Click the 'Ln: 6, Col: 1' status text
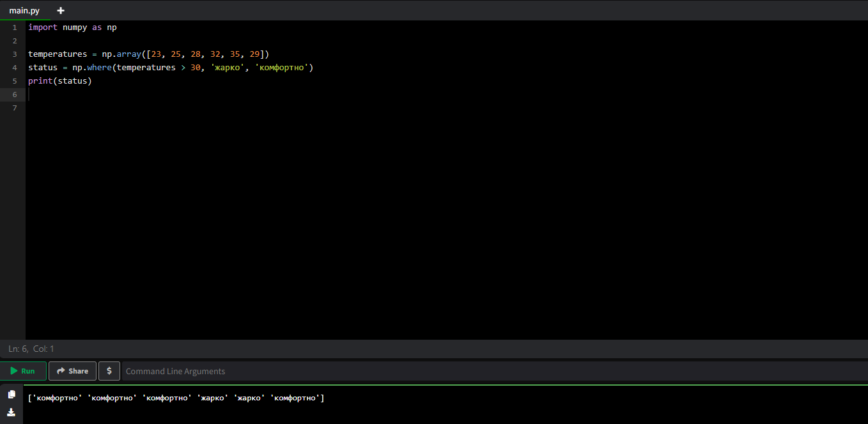Image resolution: width=868 pixels, height=424 pixels. (31, 349)
